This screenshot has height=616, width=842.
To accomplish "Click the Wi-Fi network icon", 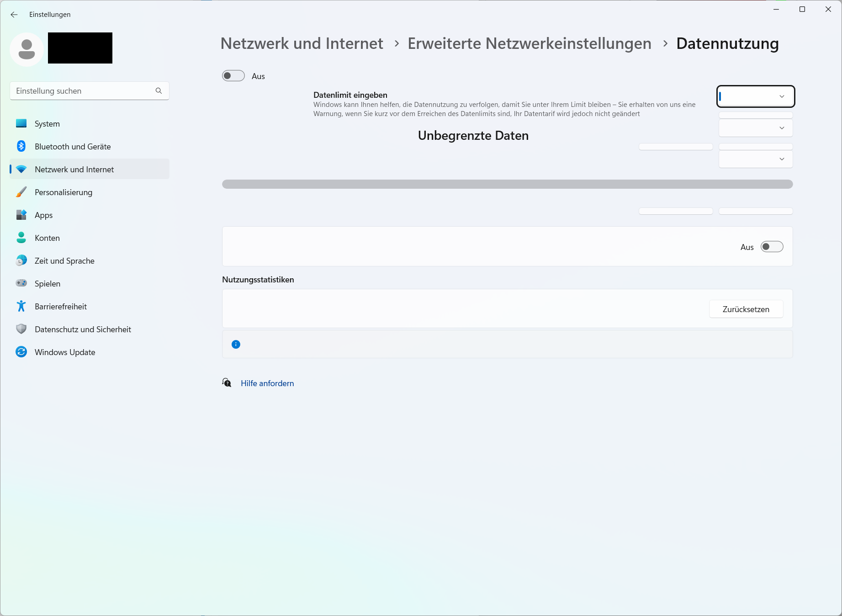I will pyautogui.click(x=21, y=170).
